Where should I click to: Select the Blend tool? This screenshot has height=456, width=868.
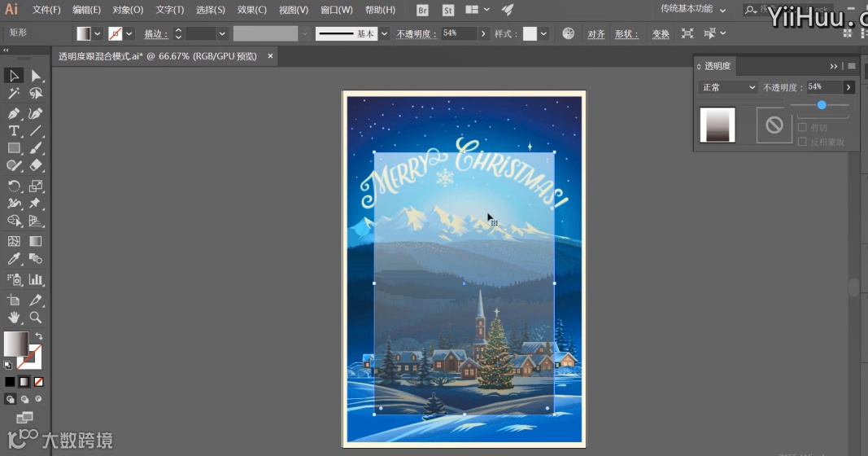click(x=36, y=259)
